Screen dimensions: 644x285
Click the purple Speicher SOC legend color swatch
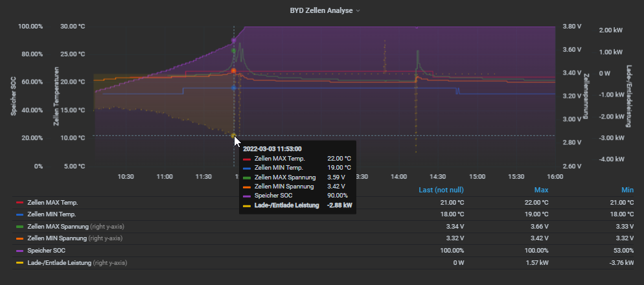(x=19, y=251)
